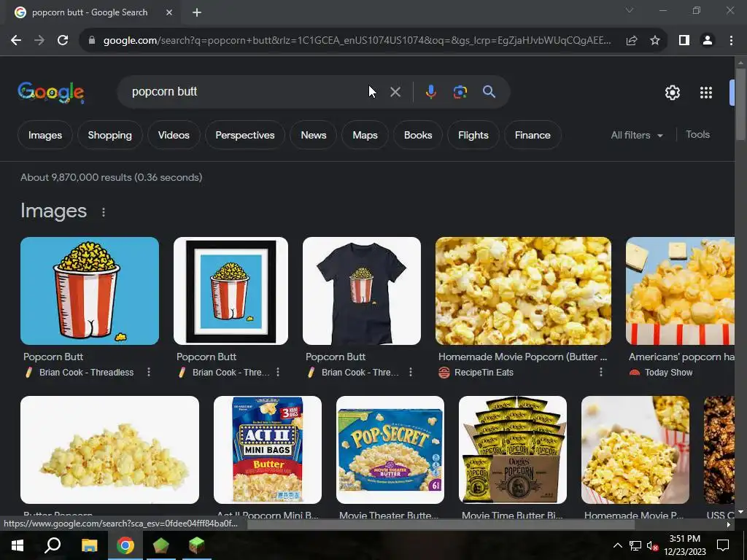Search by image with Google Lens

tap(460, 92)
